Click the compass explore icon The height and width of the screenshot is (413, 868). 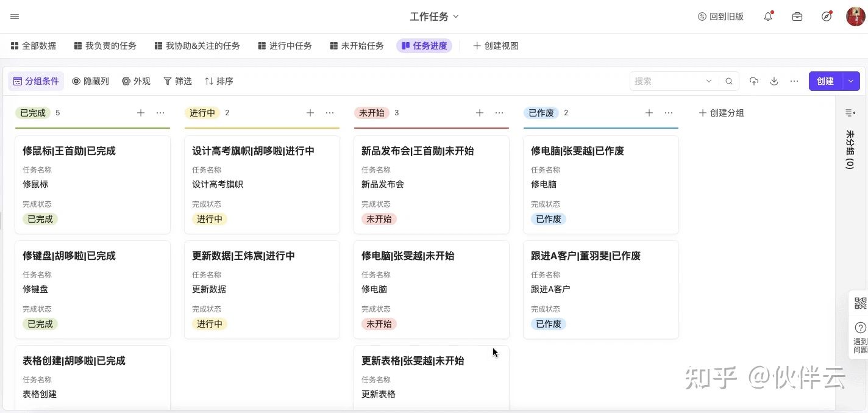(827, 16)
